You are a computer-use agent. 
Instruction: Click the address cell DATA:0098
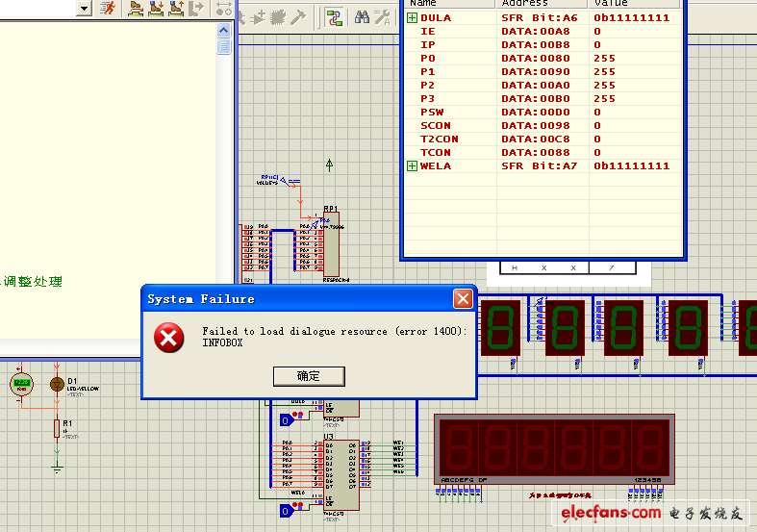click(536, 126)
